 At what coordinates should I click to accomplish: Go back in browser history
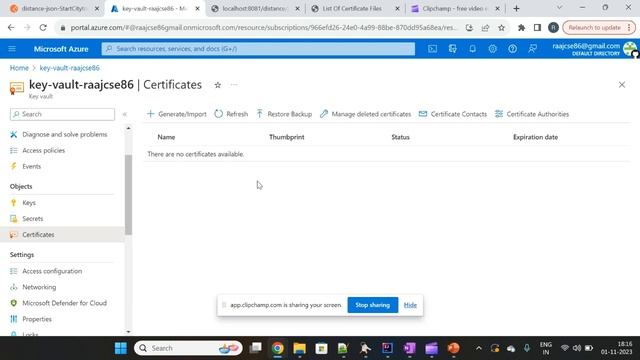(x=11, y=27)
